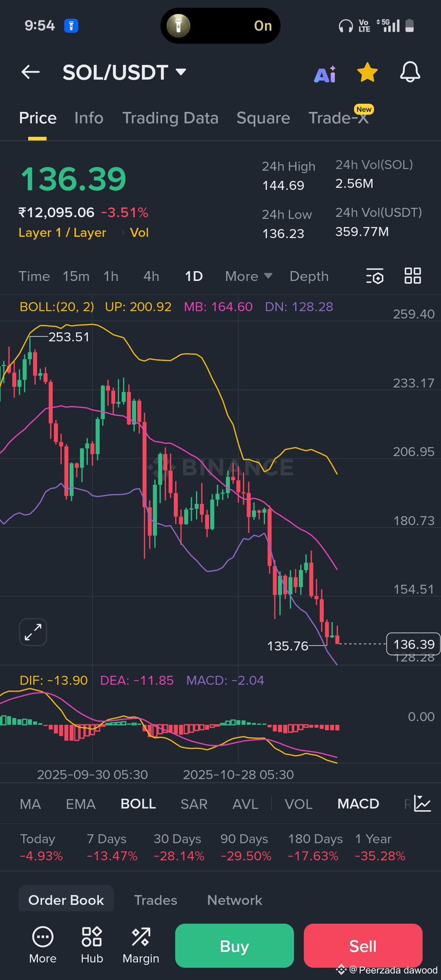The image size is (441, 980).
Task: Switch to the Trades tab
Action: click(156, 900)
